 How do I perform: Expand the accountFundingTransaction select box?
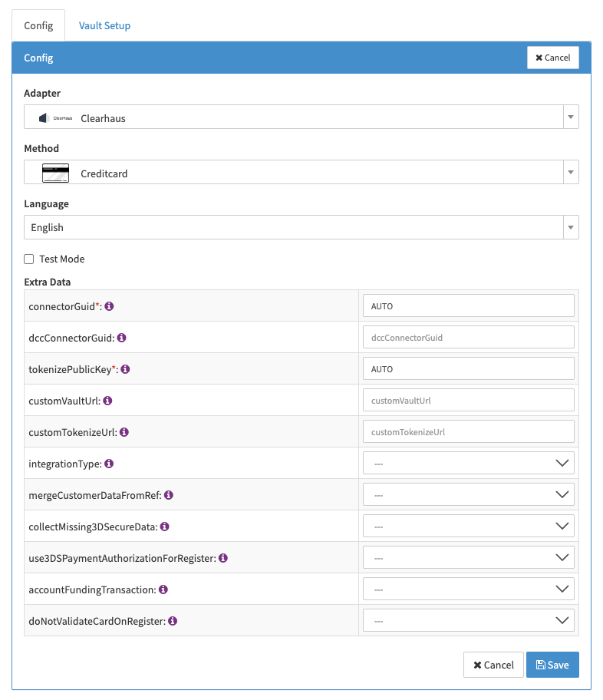coord(468,589)
